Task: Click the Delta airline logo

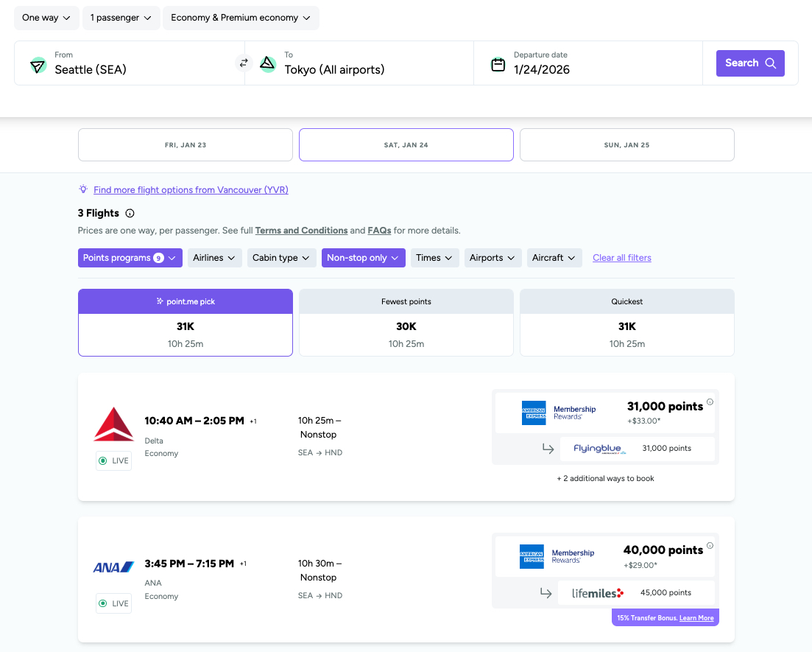Action: point(113,424)
